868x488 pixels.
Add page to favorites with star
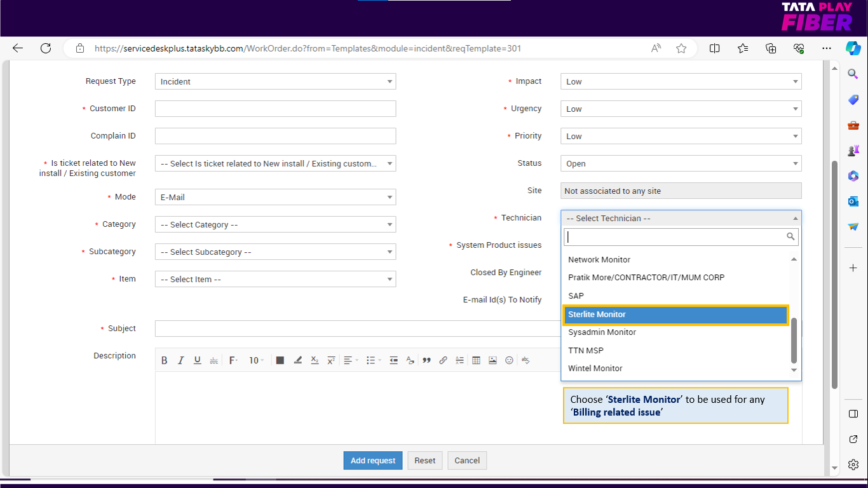coord(681,48)
